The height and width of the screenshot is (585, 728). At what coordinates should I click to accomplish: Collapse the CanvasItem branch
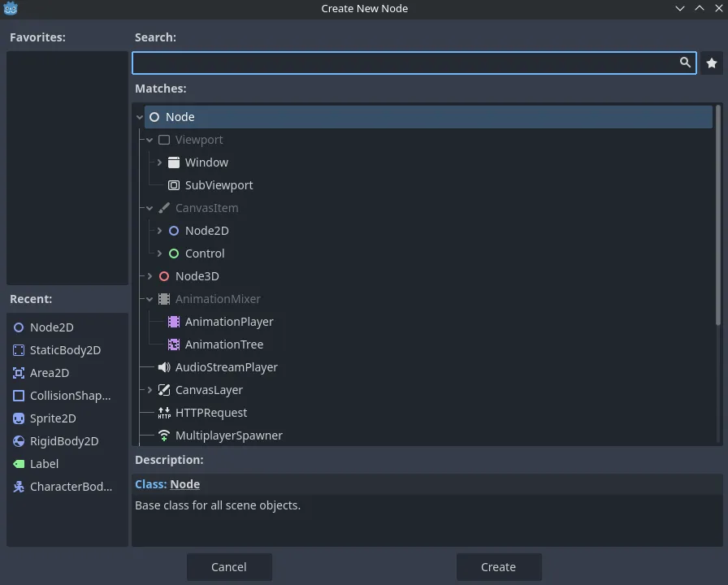149,207
